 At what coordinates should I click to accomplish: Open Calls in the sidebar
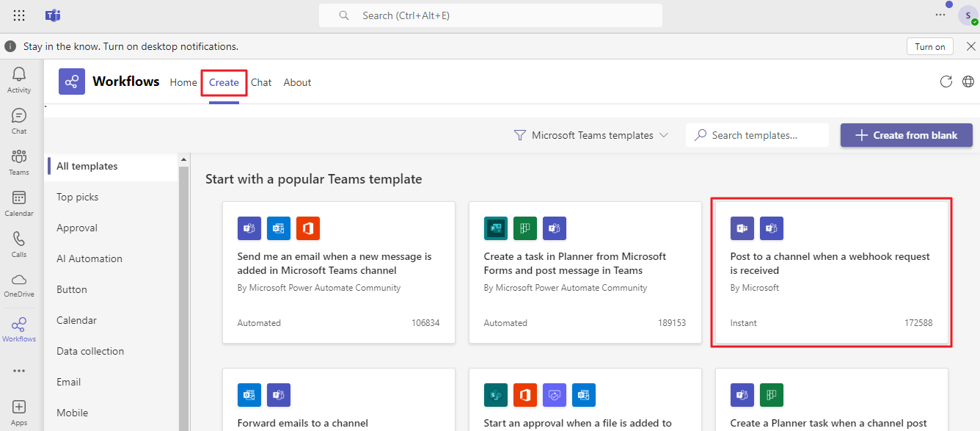point(19,245)
